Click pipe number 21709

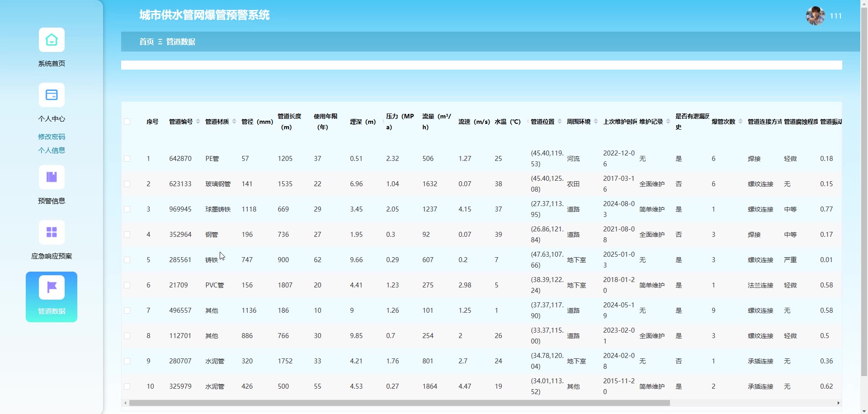(179, 285)
